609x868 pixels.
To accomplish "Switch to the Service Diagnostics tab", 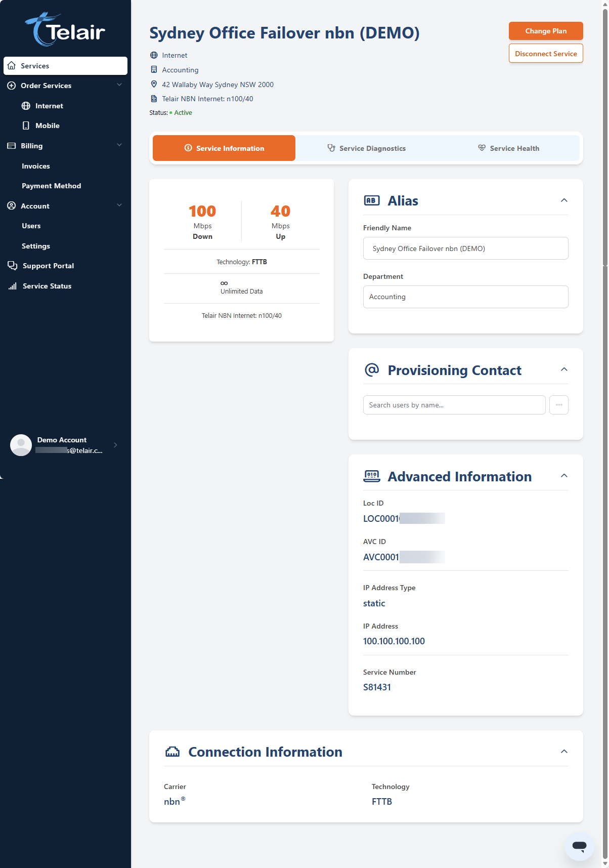I will 367,148.
